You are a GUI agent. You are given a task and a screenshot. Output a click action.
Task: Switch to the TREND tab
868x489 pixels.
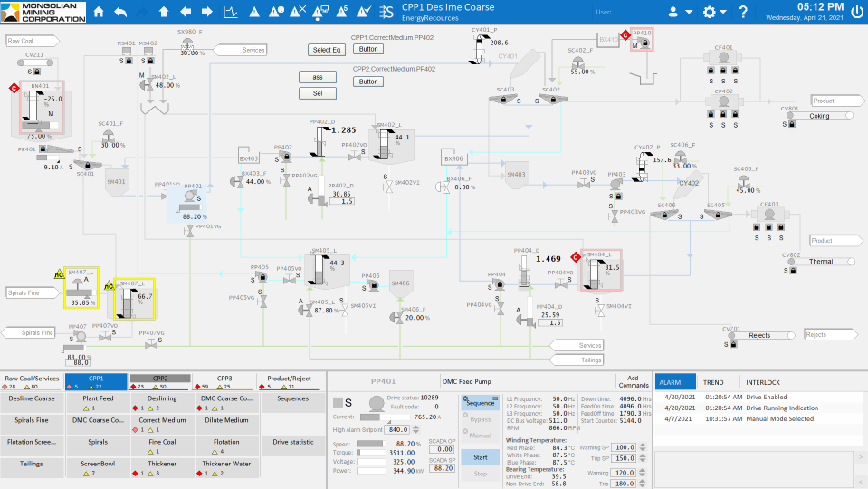point(713,382)
